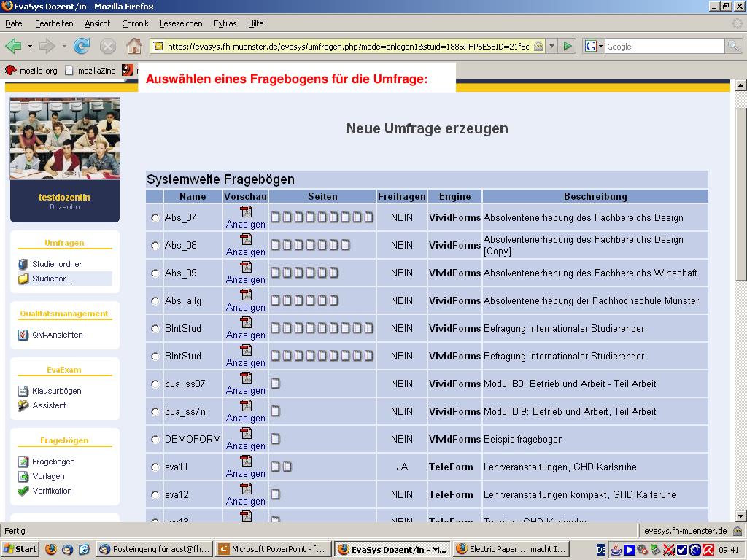Switch to Microsoft PowerPoint taskbar button
The height and width of the screenshot is (560, 747).
(x=273, y=549)
